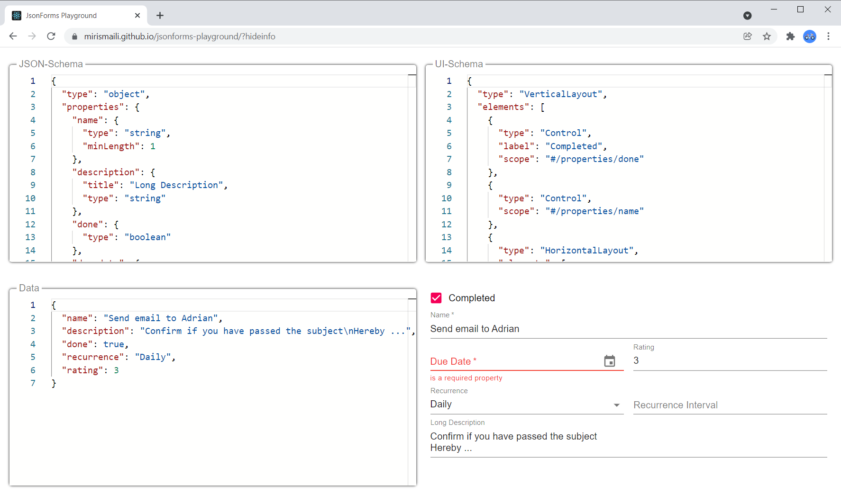
Task: Click line number 7 in Data gutter
Action: pos(33,383)
